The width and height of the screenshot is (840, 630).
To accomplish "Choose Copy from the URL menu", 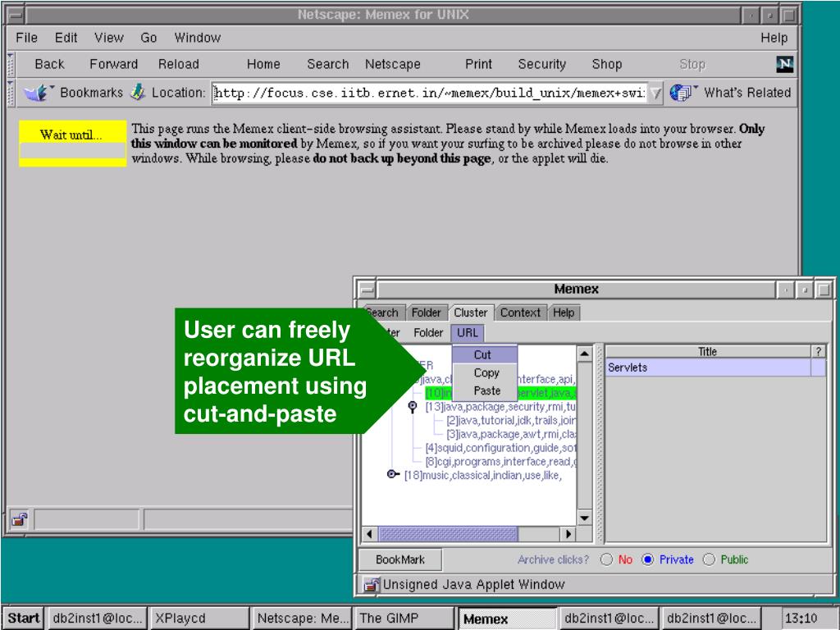I will [x=484, y=373].
